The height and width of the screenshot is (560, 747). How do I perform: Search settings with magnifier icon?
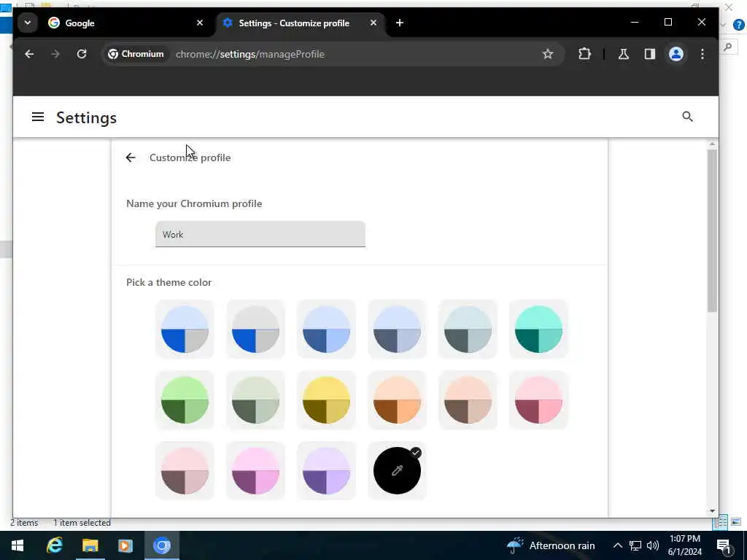[x=687, y=117]
